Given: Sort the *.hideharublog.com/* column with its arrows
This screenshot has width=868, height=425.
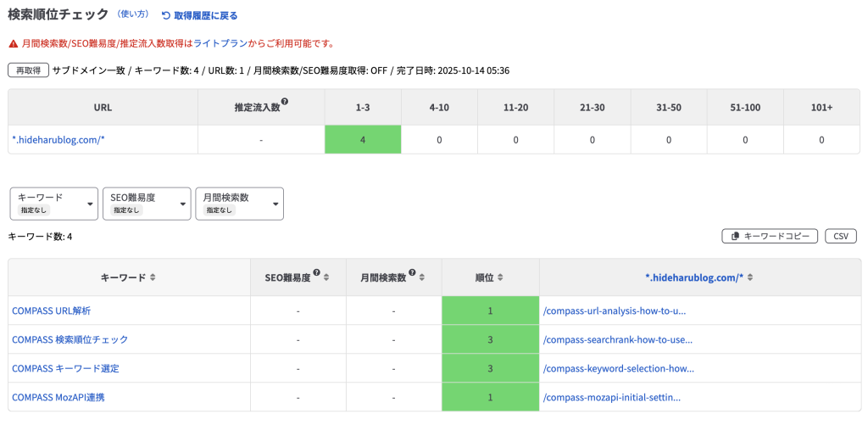Looking at the screenshot, I should coord(750,277).
